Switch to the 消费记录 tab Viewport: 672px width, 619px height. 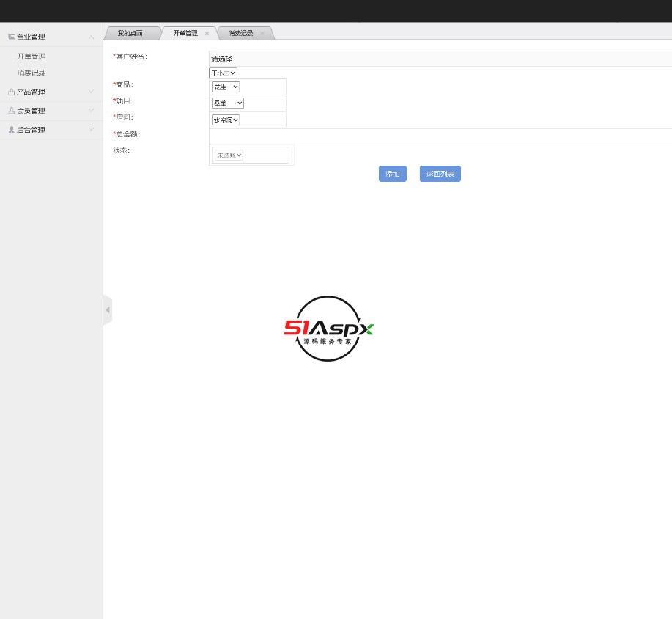click(x=241, y=33)
